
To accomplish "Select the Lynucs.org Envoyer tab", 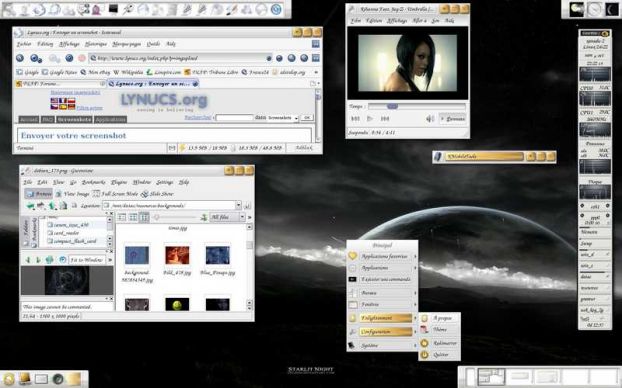I will [x=153, y=84].
